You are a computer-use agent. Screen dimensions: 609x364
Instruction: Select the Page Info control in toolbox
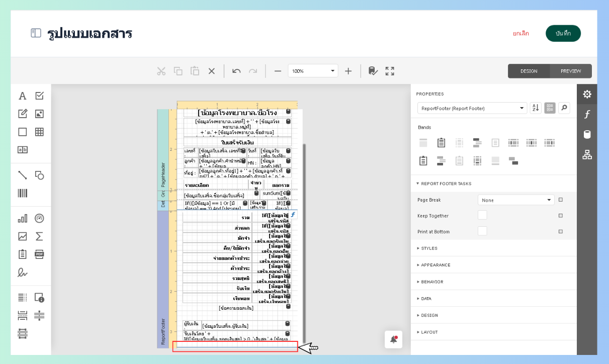coord(40,298)
